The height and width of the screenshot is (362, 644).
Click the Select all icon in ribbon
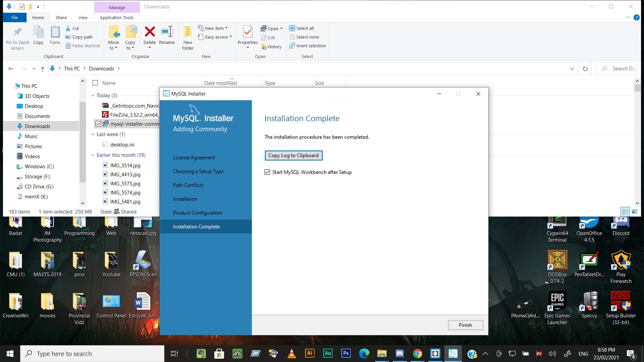click(292, 28)
